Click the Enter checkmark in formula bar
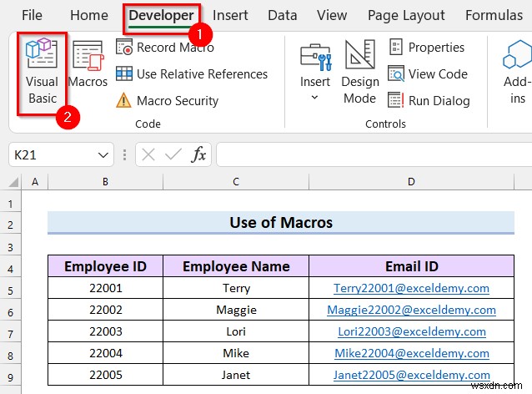The image size is (532, 394). click(x=173, y=155)
